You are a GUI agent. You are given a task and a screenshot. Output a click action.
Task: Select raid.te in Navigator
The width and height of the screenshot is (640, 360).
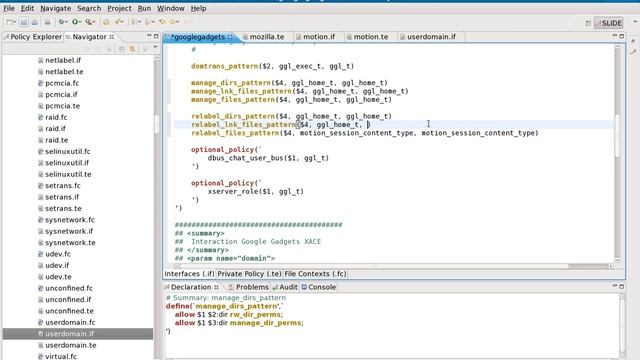(57, 140)
